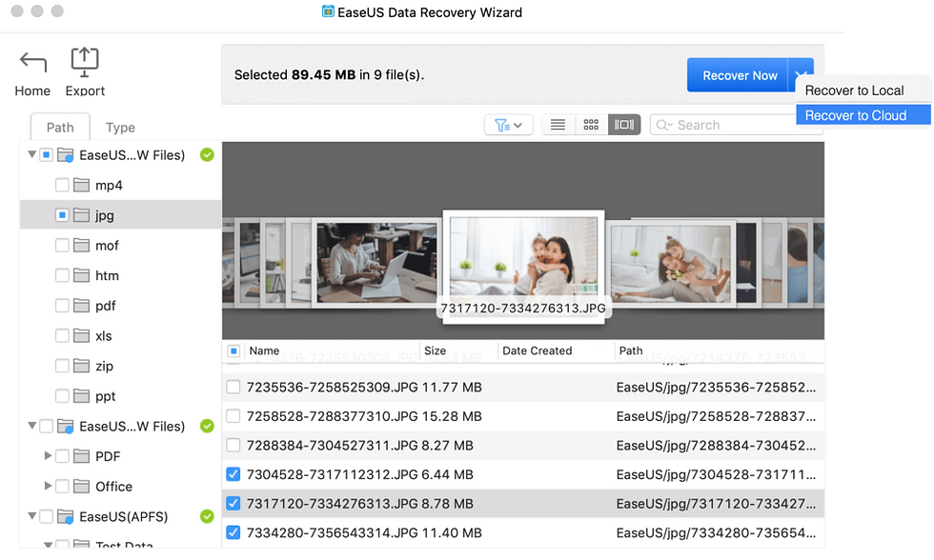Click the Recover Now button
This screenshot has height=560, width=934.
point(739,74)
